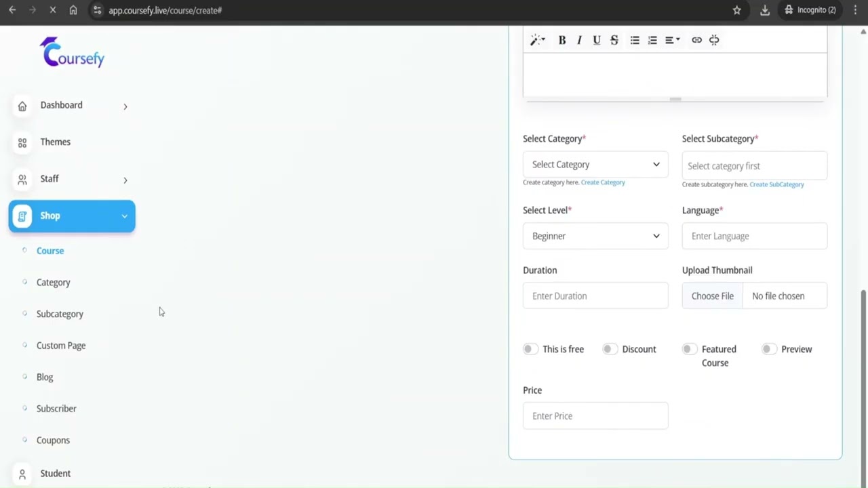This screenshot has width=868, height=488.
Task: Open Custom Page under Shop
Action: [61, 346]
